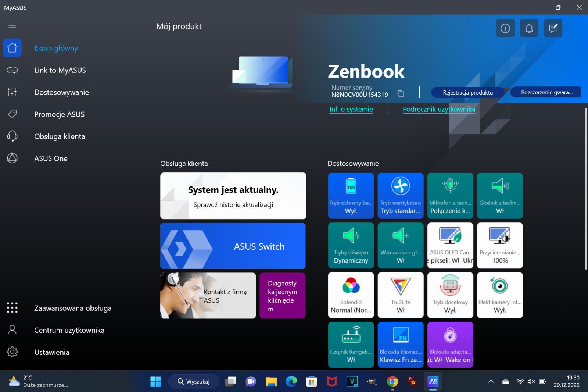This screenshot has width=588, height=392.
Task: Click the sliders customization sidebar icon
Action: (x=12, y=92)
